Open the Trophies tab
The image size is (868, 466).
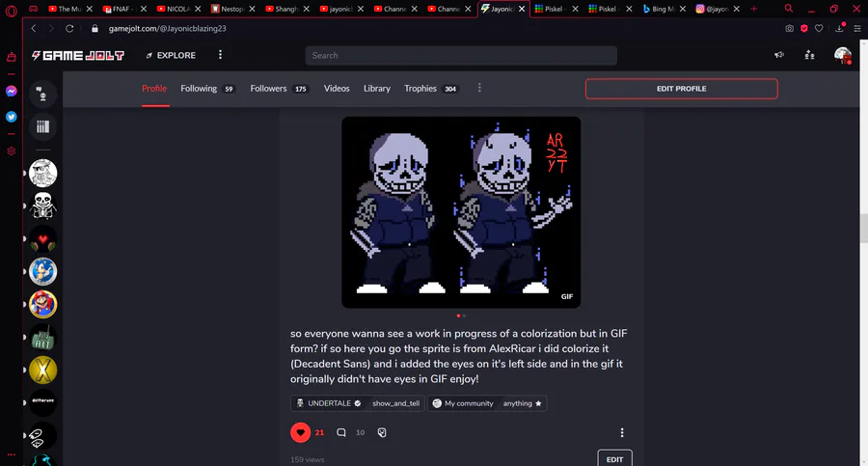point(431,89)
